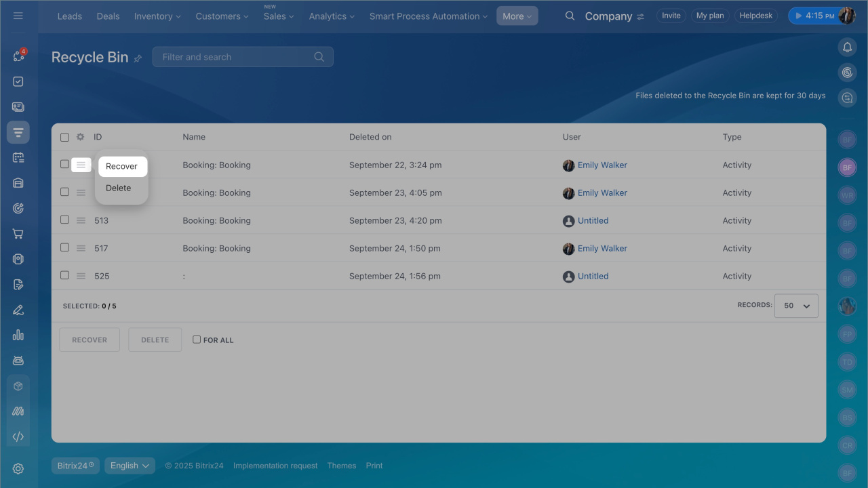Viewport: 868px width, 488px height.
Task: Open row actions menu for item 513
Action: coord(81,220)
